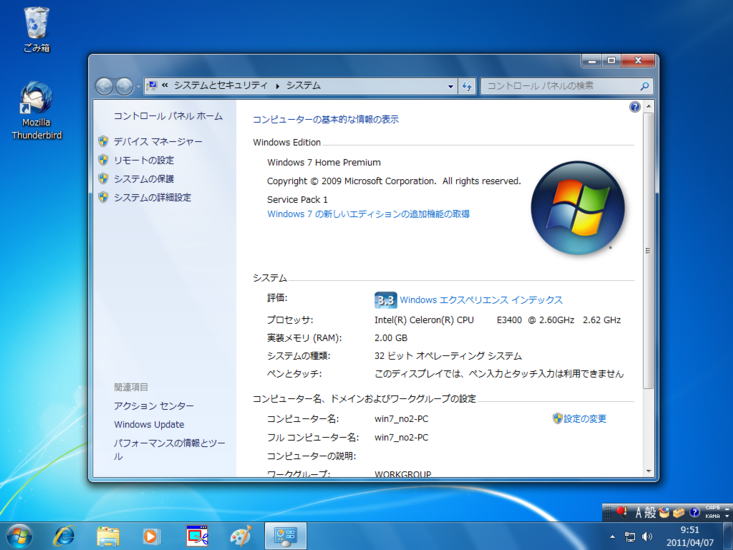Open the Mozilla Thunderbird desktop shortcut
Screen dimensions: 733x550
tap(36, 110)
